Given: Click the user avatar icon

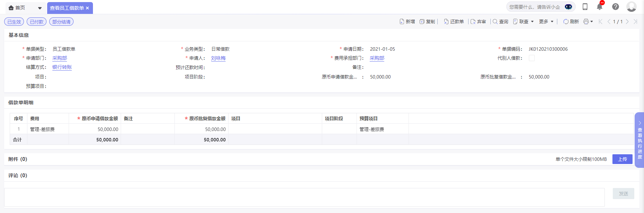Looking at the screenshot, I should 631,7.
